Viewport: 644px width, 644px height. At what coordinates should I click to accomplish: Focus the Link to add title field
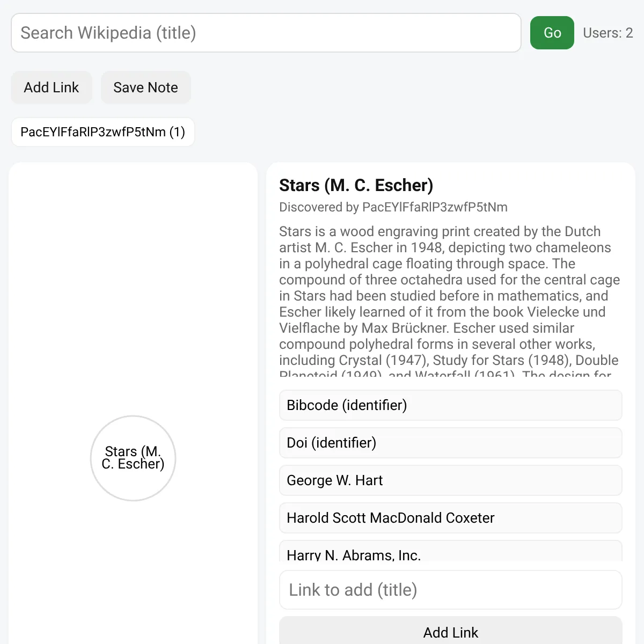451,590
